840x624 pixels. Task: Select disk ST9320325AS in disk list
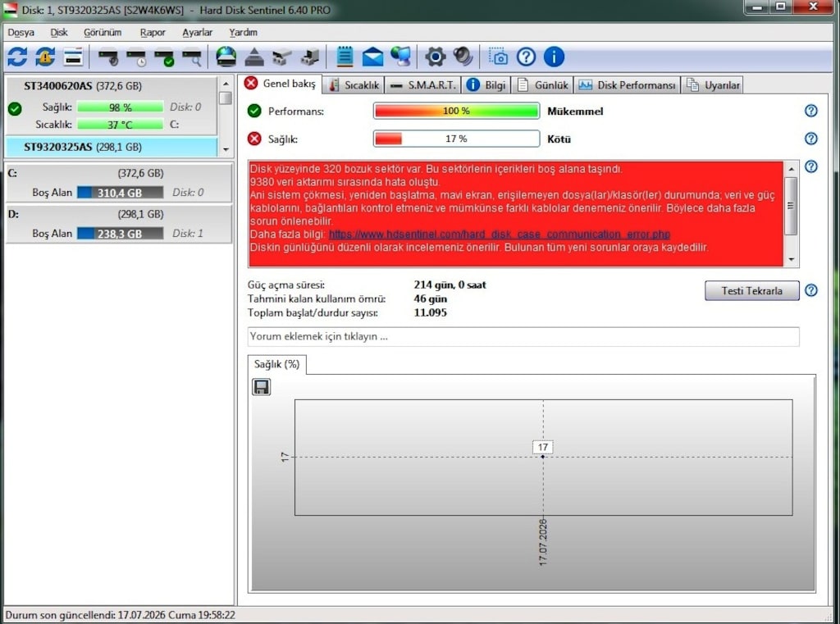click(x=112, y=147)
